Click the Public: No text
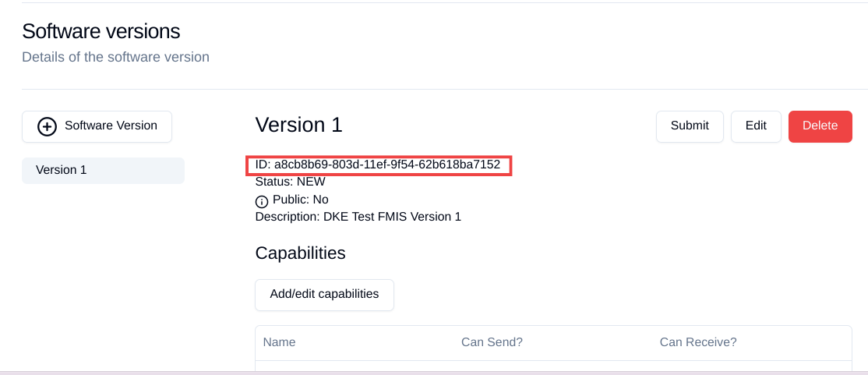Image resolution: width=868 pixels, height=375 pixels. click(x=301, y=200)
